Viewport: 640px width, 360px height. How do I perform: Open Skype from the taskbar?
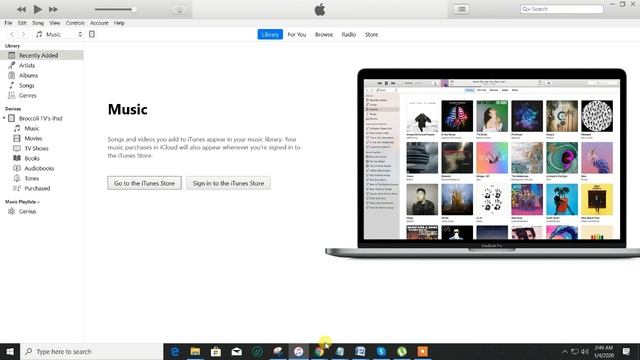click(x=381, y=351)
